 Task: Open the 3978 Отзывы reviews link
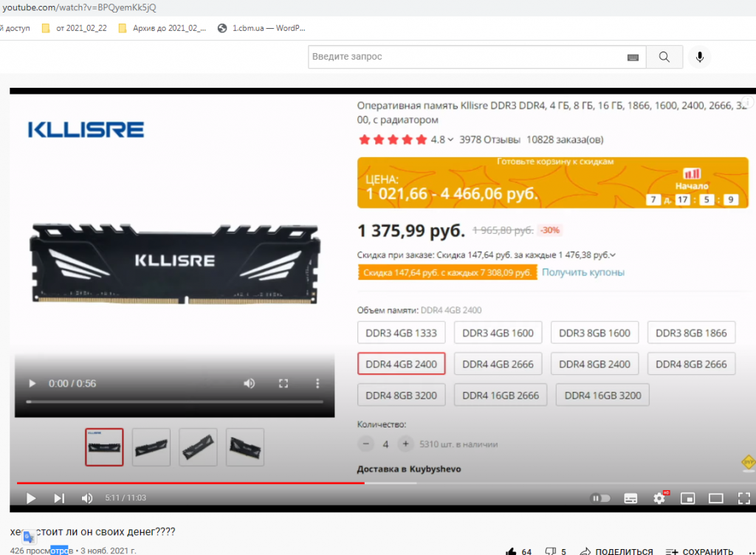[x=489, y=139]
